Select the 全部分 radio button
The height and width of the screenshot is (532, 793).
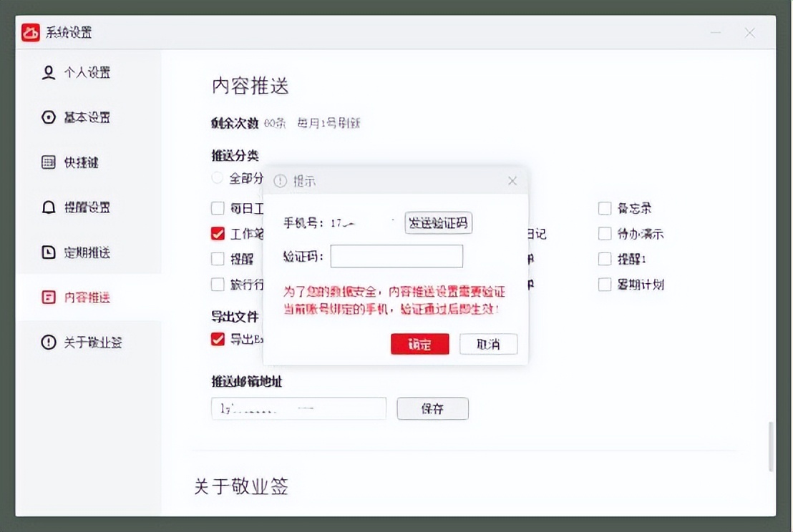pyautogui.click(x=216, y=177)
